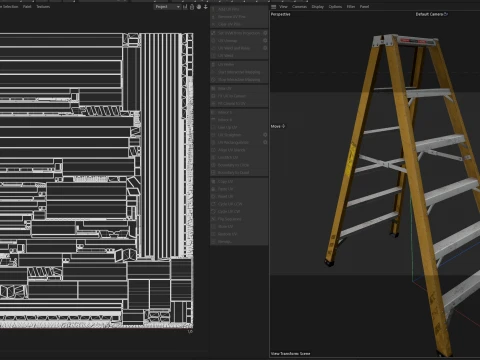480x360 pixels.
Task: Open settings gear for Set UVW from Projection
Action: pos(265,33)
